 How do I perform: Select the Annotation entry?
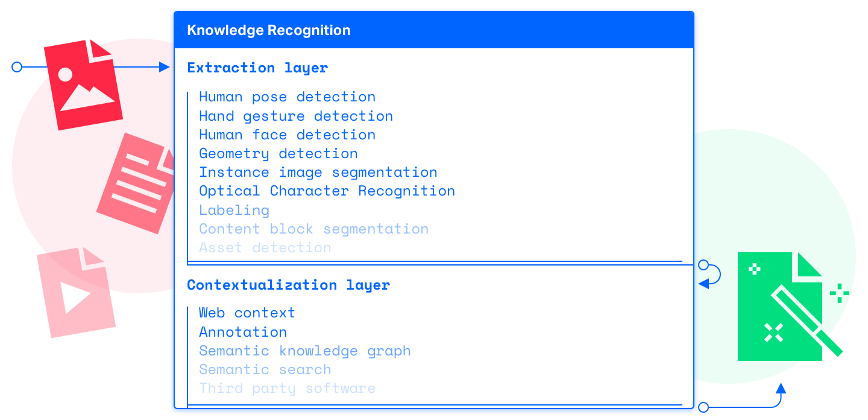click(x=243, y=332)
